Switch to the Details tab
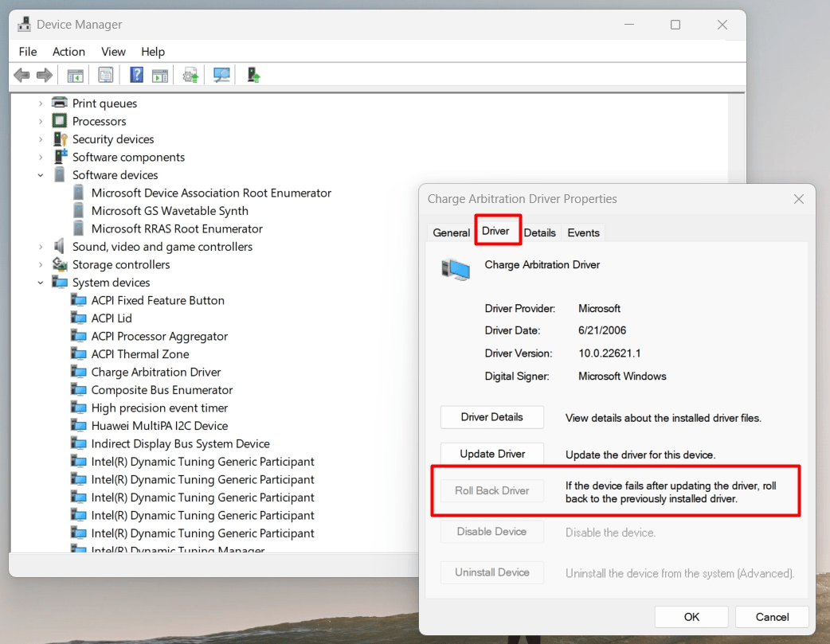This screenshot has height=644, width=830. click(x=540, y=232)
